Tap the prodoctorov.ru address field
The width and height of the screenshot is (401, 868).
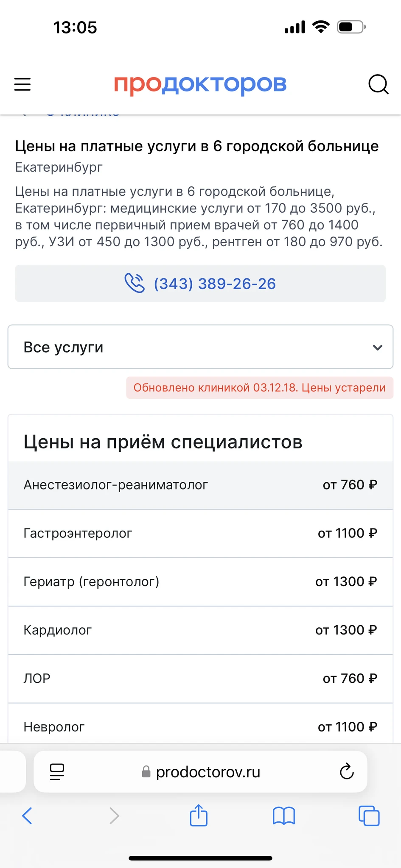coord(208,772)
